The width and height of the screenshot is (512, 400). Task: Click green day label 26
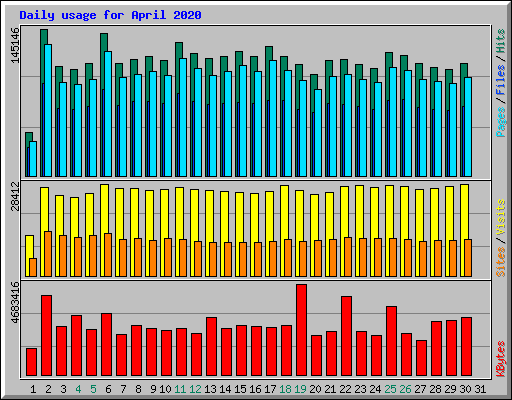405,389
